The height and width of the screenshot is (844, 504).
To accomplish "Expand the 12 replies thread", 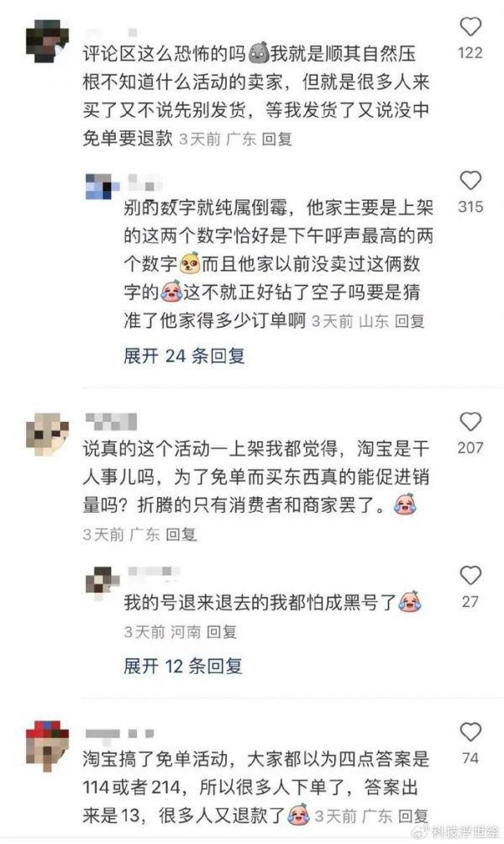I will click(183, 667).
